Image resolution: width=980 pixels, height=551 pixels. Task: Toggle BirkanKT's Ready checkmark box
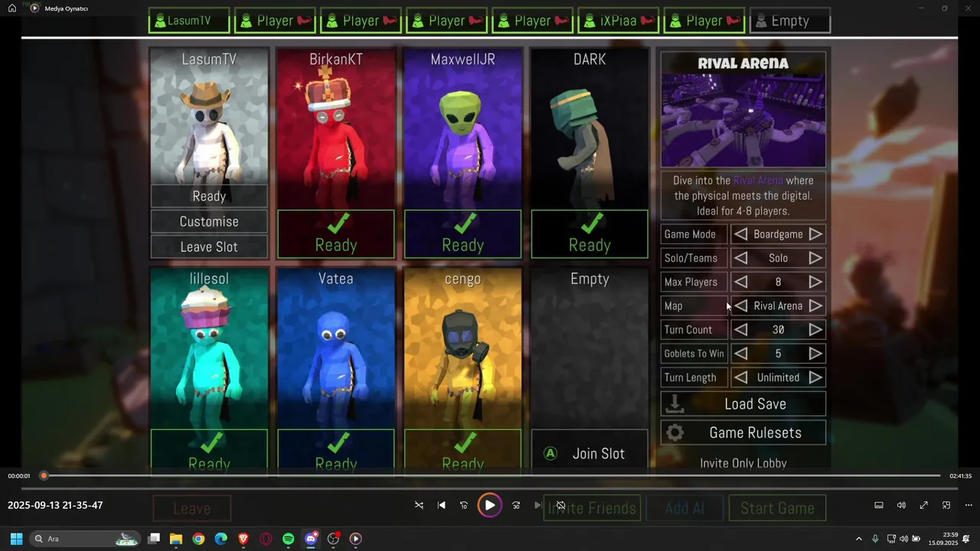[x=336, y=234]
